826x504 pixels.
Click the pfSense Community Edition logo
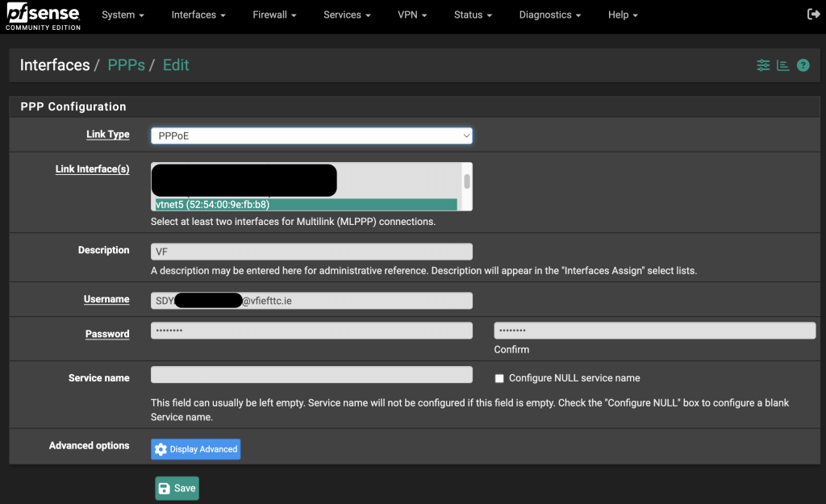(44, 16)
